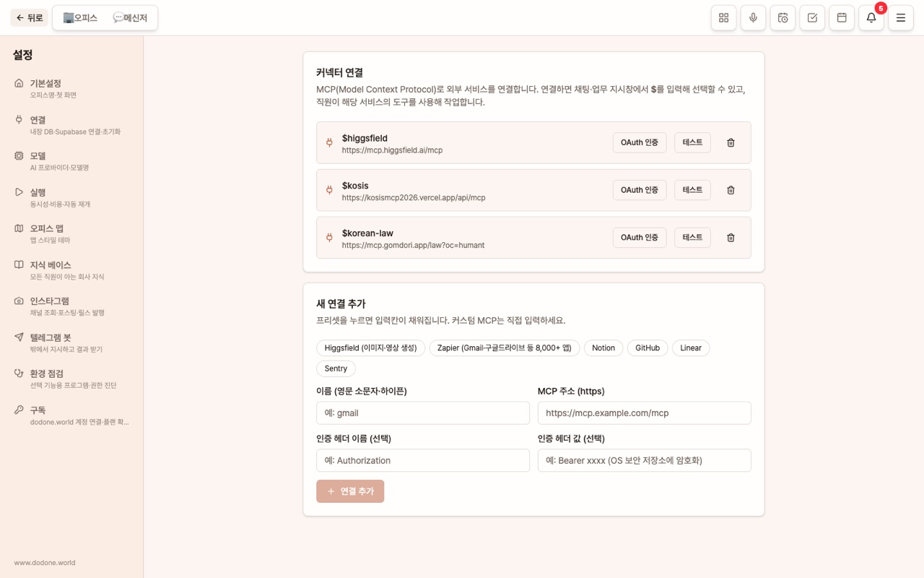The height and width of the screenshot is (578, 924).
Task: Open 환경 점검 settings section
Action: (x=71, y=379)
